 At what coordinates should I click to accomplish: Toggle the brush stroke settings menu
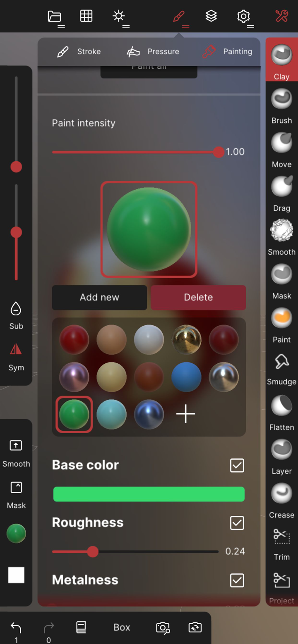[x=180, y=17]
